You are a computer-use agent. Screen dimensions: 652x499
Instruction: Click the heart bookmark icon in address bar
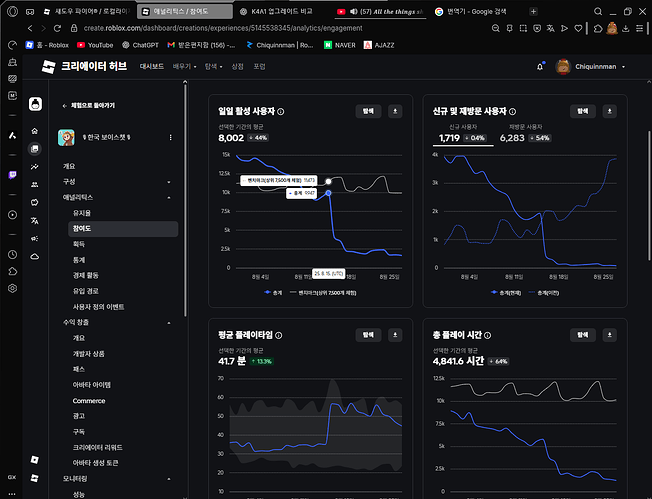tap(578, 28)
